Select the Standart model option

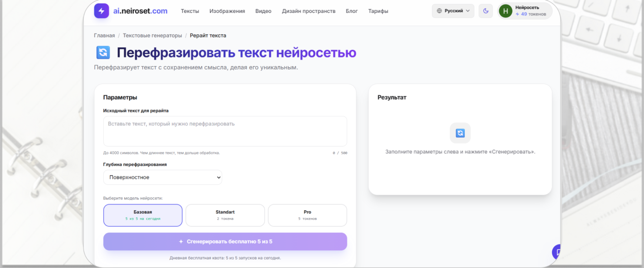(225, 215)
